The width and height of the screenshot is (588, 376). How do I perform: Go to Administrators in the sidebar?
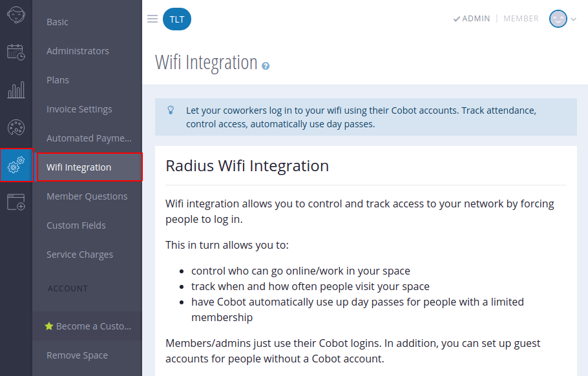point(78,51)
